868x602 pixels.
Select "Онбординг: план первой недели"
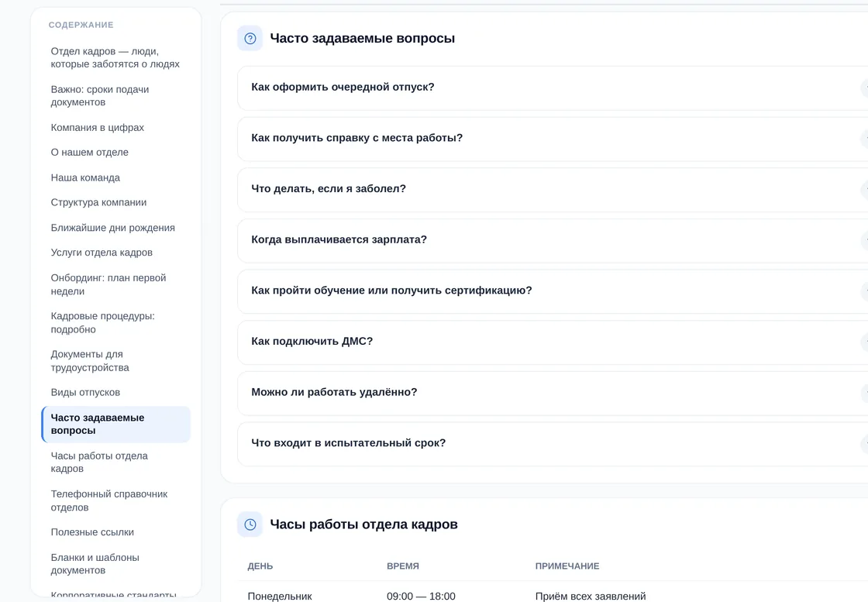pos(115,284)
